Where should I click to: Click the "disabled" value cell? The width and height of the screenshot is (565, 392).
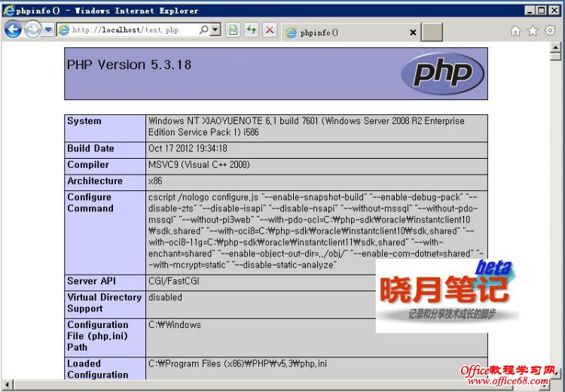pos(165,297)
